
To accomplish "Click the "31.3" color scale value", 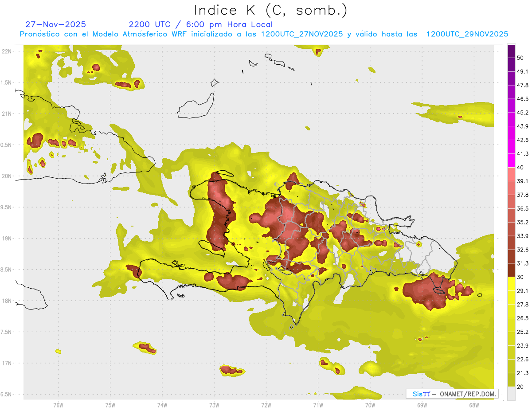I will (523, 263).
